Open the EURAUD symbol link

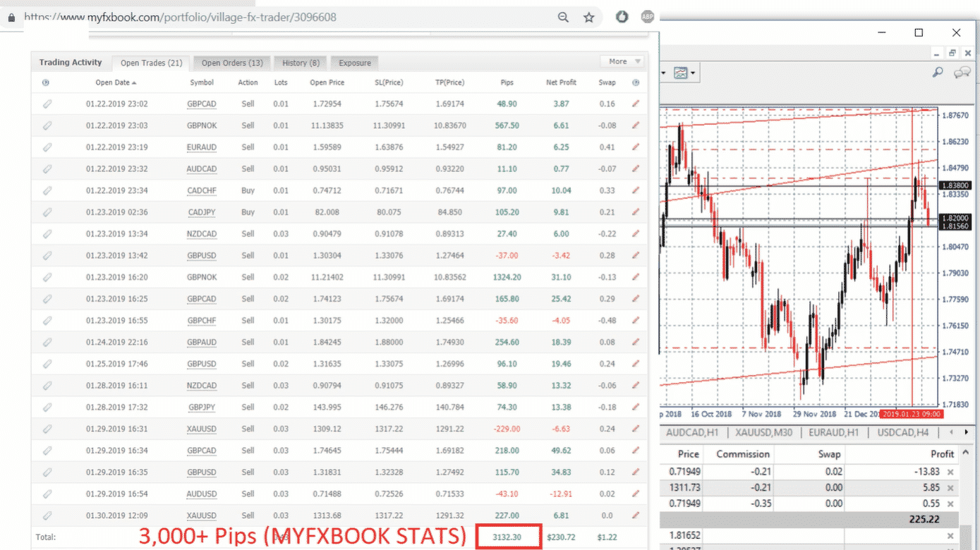[x=202, y=147]
